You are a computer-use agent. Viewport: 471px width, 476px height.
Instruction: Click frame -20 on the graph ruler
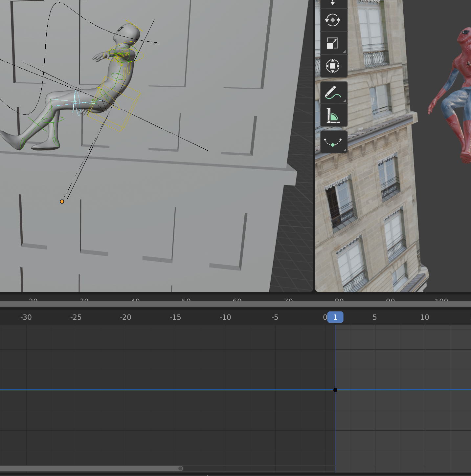click(x=125, y=317)
